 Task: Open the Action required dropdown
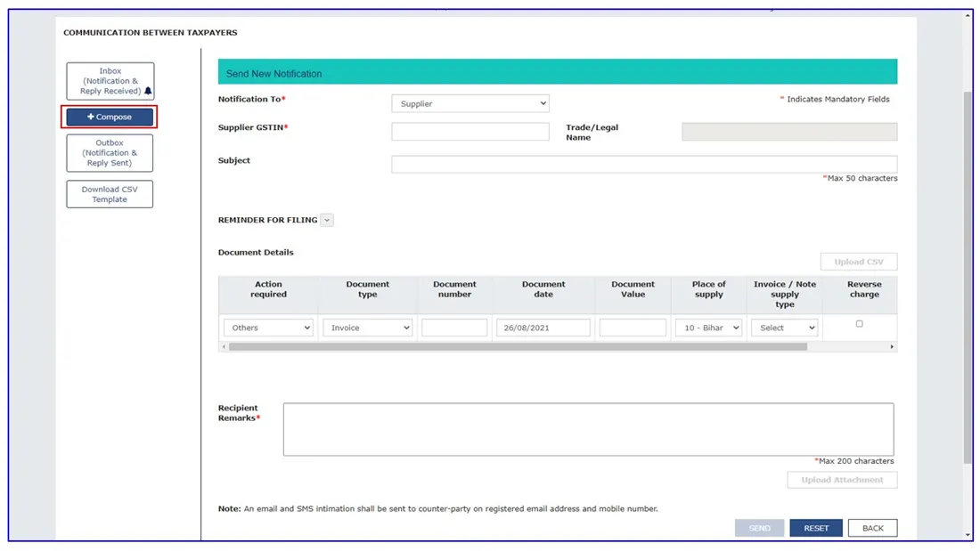coord(268,328)
